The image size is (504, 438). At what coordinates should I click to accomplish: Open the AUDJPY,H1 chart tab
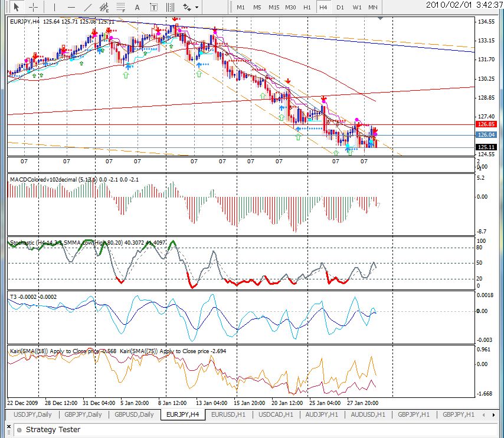point(322,414)
